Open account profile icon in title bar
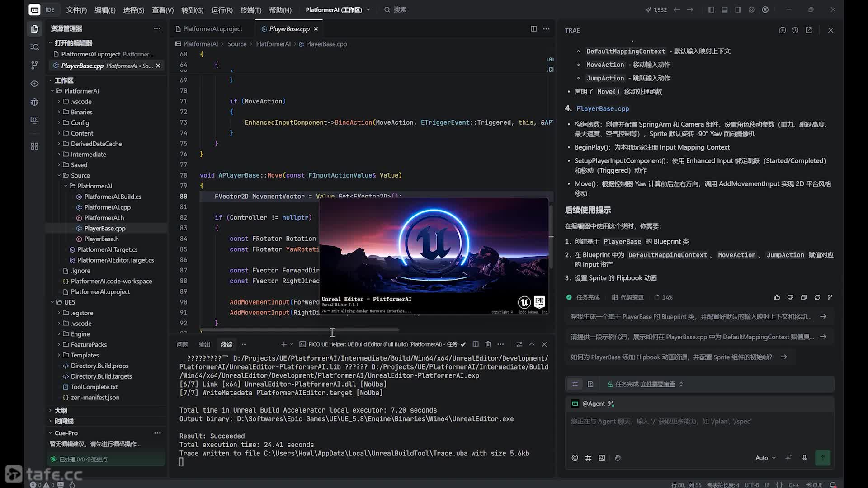 765,9
